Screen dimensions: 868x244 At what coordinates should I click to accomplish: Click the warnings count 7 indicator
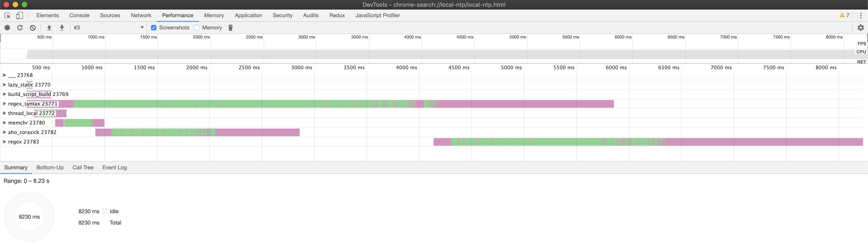pyautogui.click(x=844, y=16)
